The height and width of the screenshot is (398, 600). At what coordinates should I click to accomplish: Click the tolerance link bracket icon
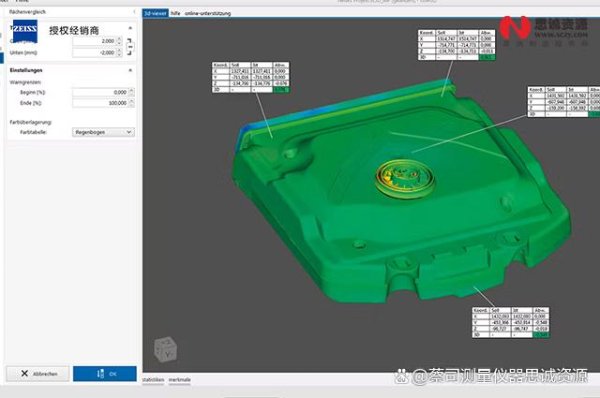(x=130, y=47)
